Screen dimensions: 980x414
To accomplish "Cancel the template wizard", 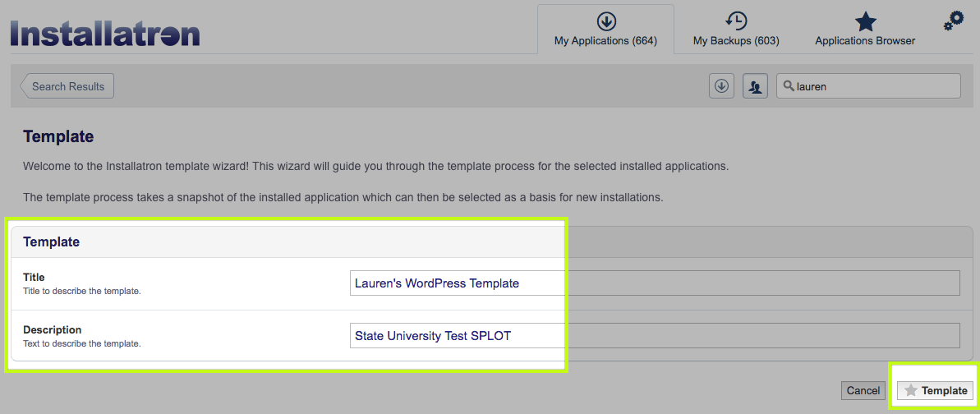I will pyautogui.click(x=863, y=390).
